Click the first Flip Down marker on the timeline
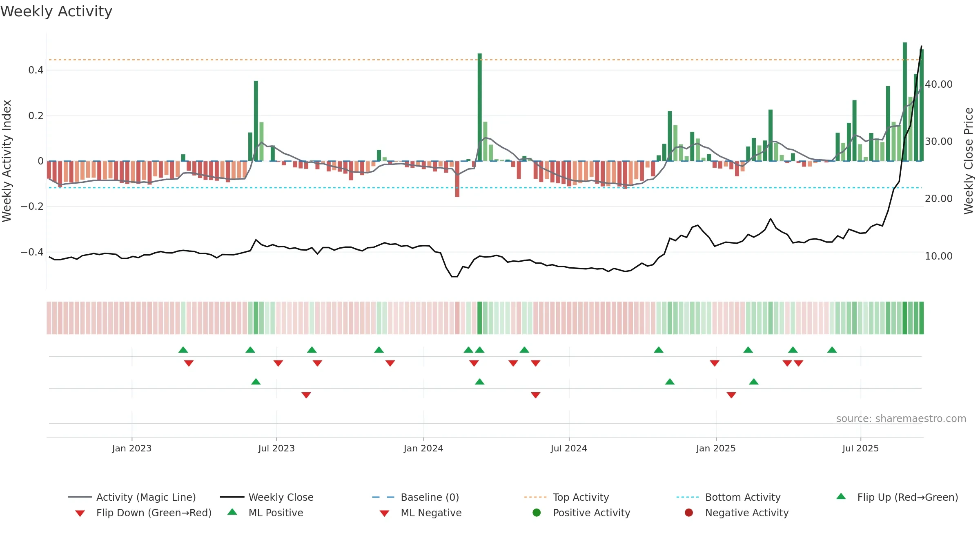The width and height of the screenshot is (980, 551). coord(189,363)
